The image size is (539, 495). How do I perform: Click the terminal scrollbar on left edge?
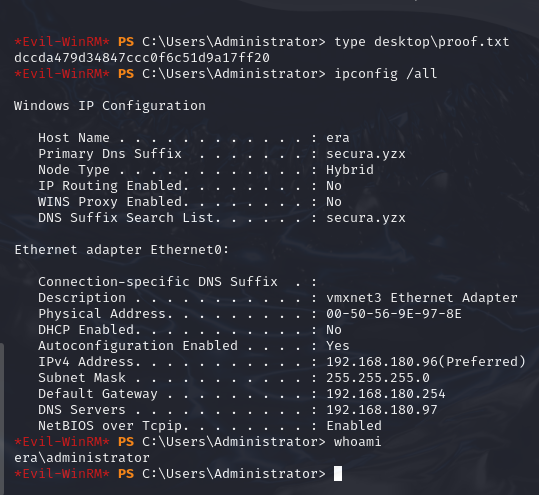coord(2,419)
